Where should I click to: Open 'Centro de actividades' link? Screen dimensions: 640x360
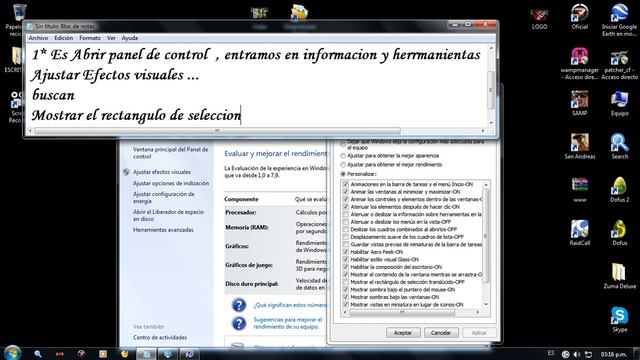click(x=160, y=338)
